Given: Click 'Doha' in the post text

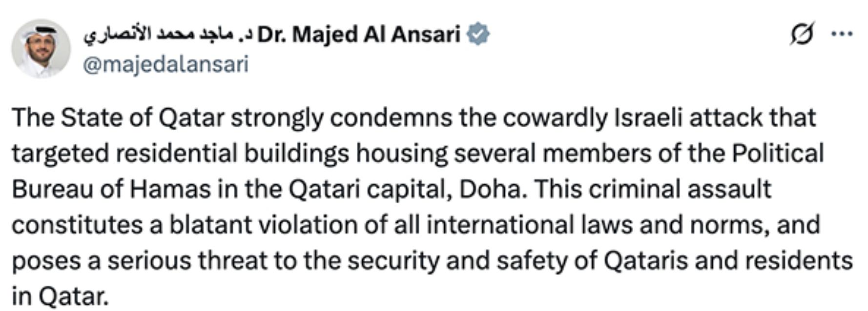Looking at the screenshot, I should click(x=493, y=189).
